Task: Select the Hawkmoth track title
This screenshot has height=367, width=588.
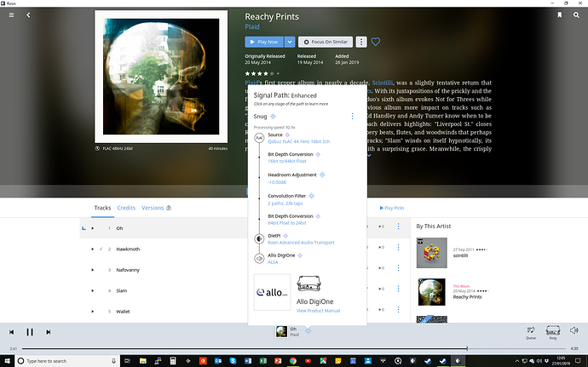Action: pos(128,249)
